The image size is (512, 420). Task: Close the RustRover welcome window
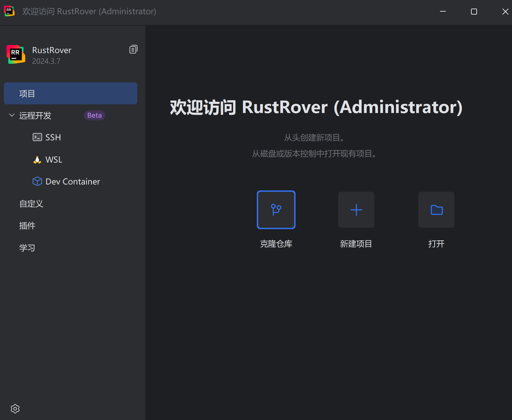[x=505, y=11]
